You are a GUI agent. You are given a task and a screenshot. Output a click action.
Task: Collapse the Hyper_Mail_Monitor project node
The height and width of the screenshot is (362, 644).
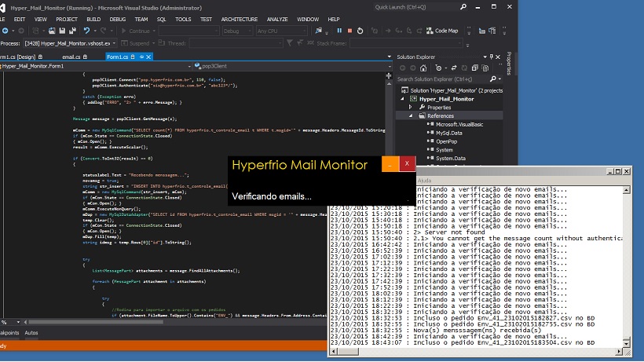[402, 99]
